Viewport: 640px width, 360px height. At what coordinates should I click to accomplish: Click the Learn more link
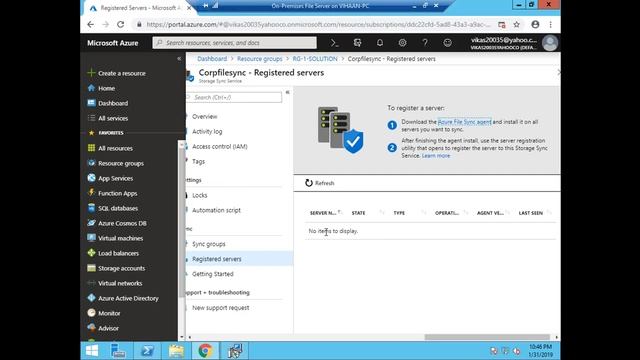(436, 156)
